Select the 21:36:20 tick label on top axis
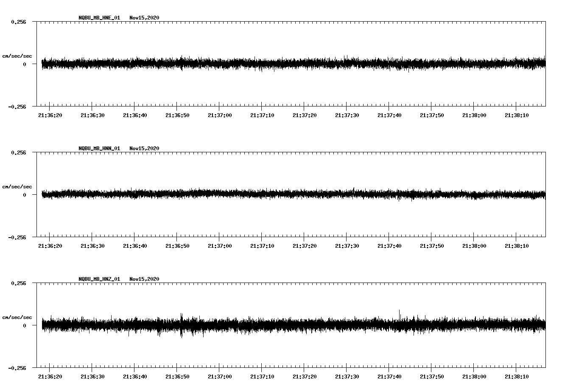This screenshot has height=392, width=576. point(50,114)
